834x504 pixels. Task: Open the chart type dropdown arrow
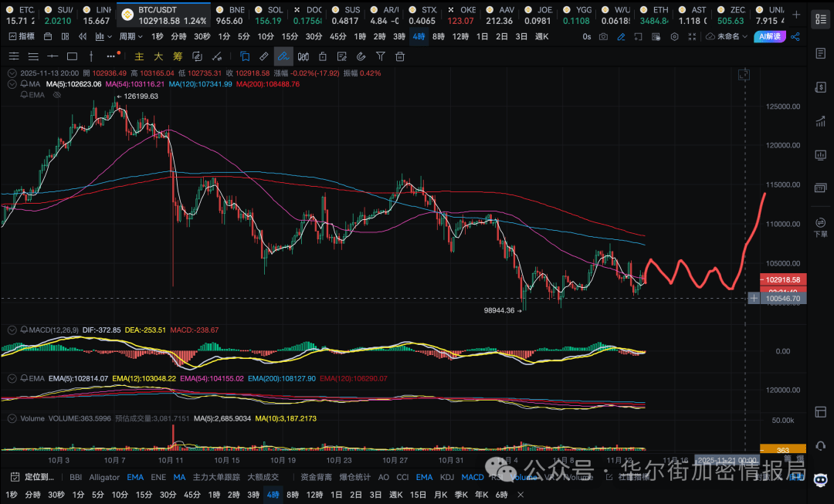click(110, 37)
